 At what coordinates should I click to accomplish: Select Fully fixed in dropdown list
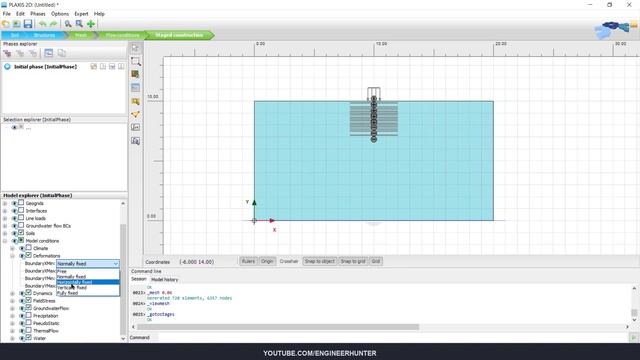click(x=88, y=293)
